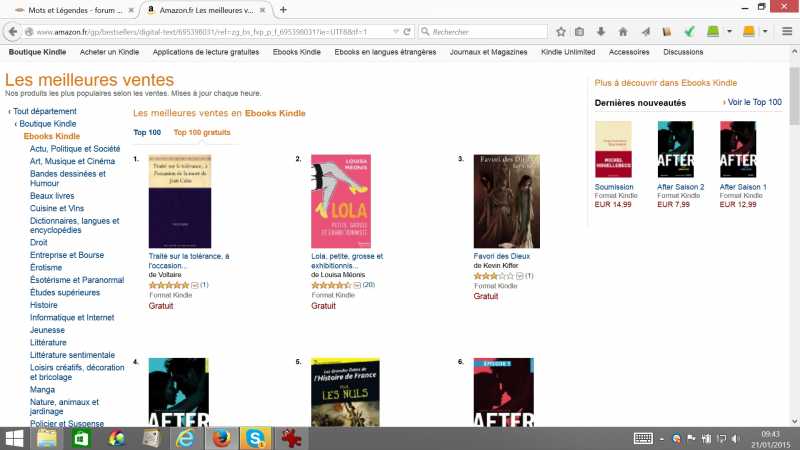Image resolution: width=800 pixels, height=450 pixels.
Task: Reload the page with the refresh icon
Action: 407,32
